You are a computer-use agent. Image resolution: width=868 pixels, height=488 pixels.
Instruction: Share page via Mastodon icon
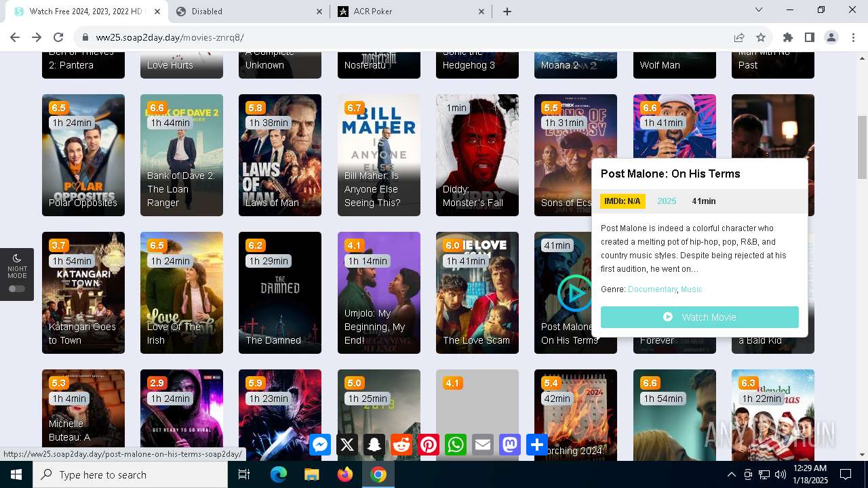pyautogui.click(x=510, y=445)
